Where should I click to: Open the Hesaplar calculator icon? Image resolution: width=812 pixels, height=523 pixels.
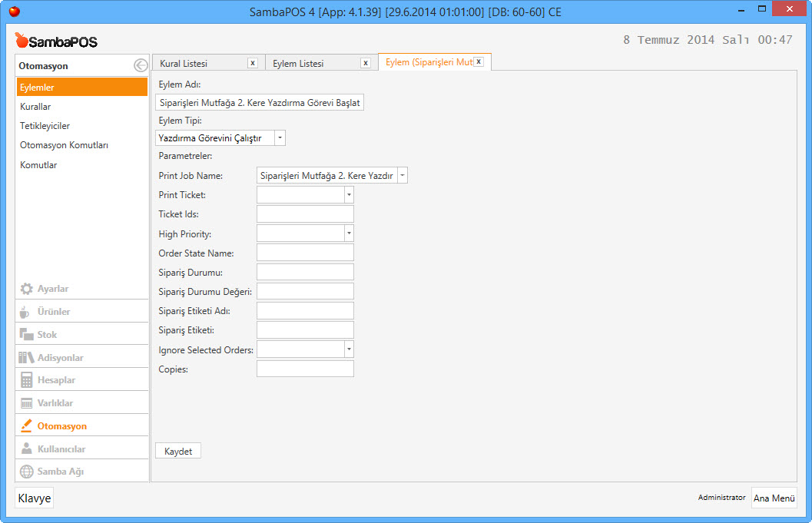(x=27, y=380)
